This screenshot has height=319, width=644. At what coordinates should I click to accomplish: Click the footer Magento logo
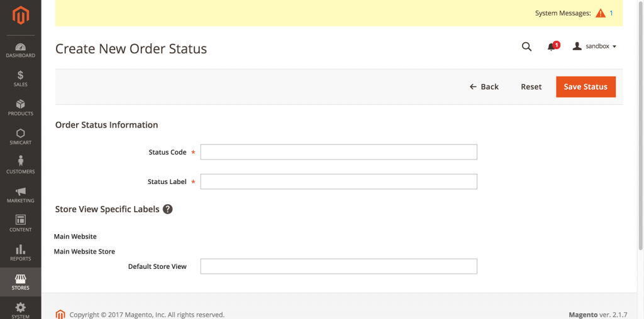(60, 315)
